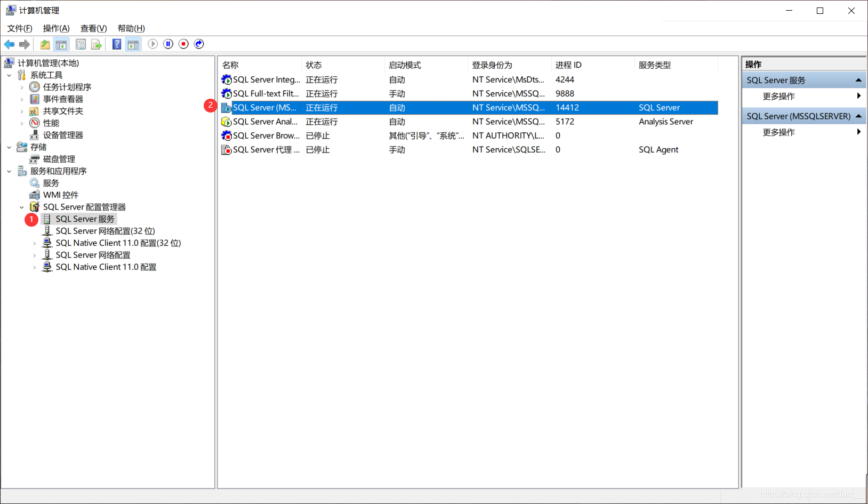Select the 性能 monitor icon

click(35, 123)
